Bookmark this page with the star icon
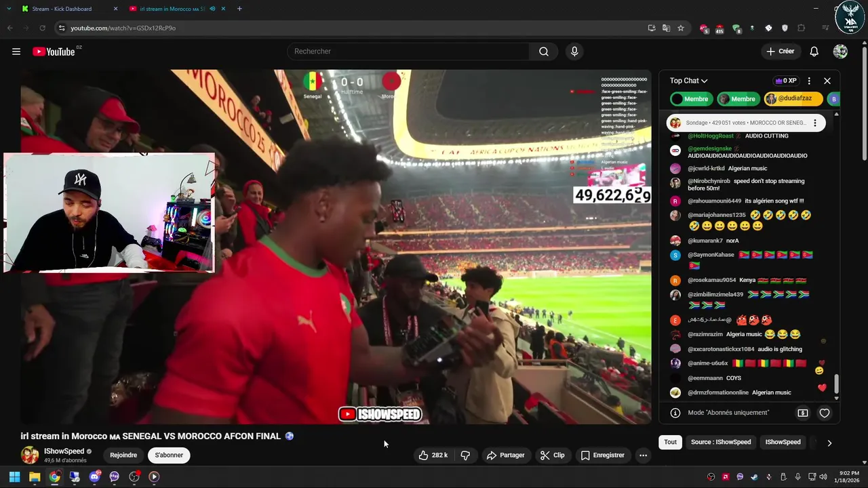Viewport: 868px width, 488px height. pos(681,28)
